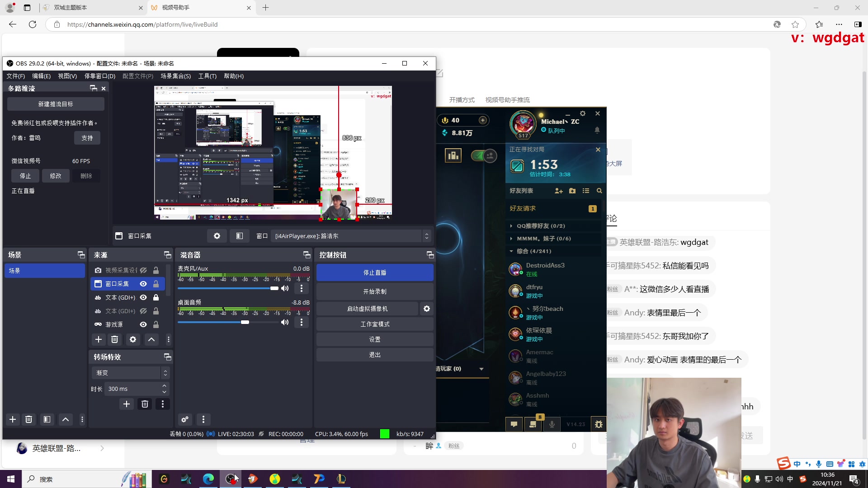The width and height of the screenshot is (868, 488).
Task: Show the hidden second 文本 (GDI+) source
Action: (x=143, y=311)
